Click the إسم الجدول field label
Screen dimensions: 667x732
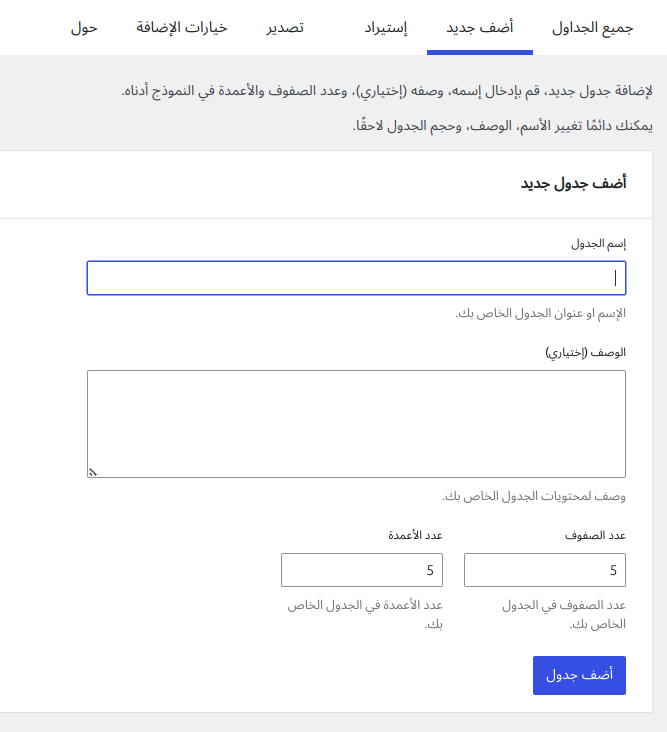coord(598,243)
